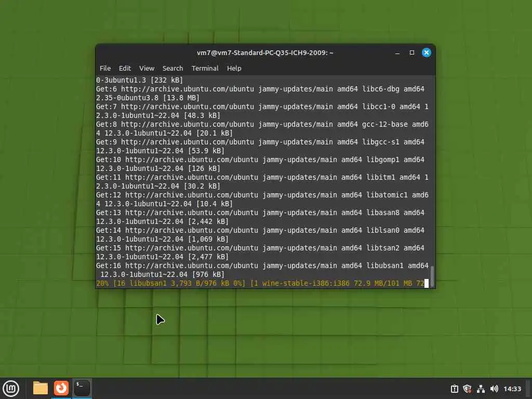Image resolution: width=532 pixels, height=399 pixels.
Task: Click the 'Get:11' line with libitm1
Action: coord(262,177)
